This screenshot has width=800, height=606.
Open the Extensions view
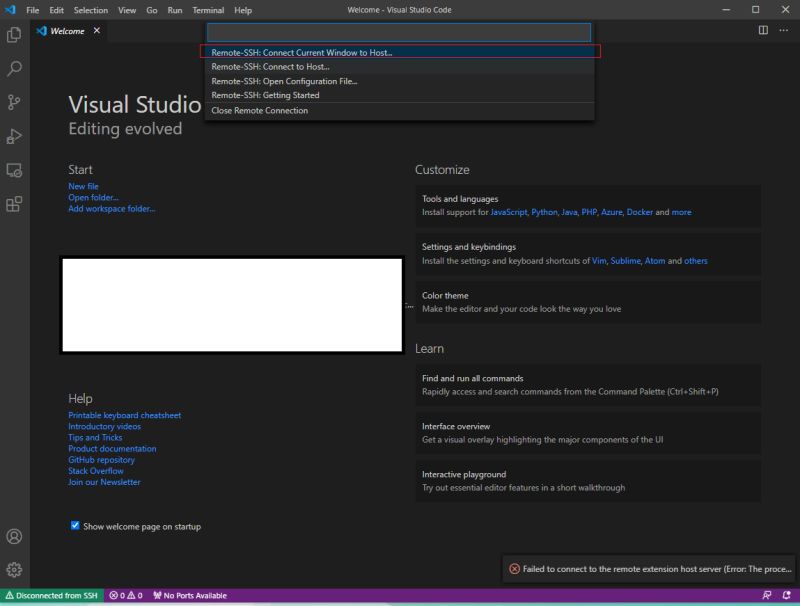[x=13, y=203]
